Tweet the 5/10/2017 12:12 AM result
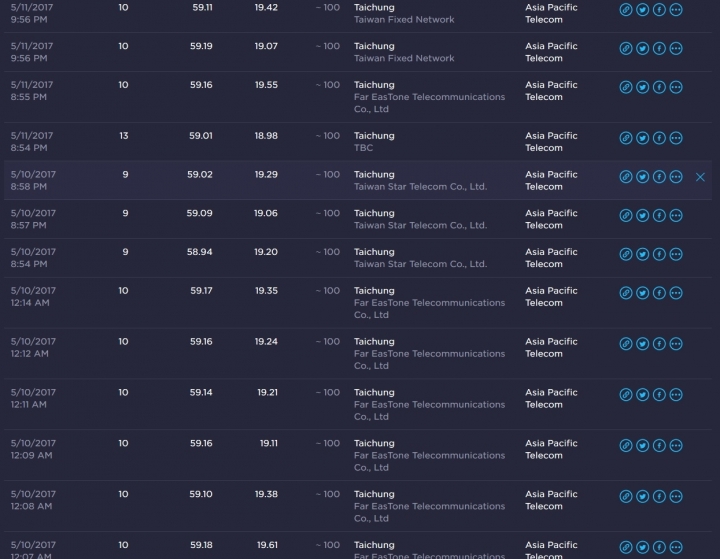The height and width of the screenshot is (559, 720). pos(642,344)
